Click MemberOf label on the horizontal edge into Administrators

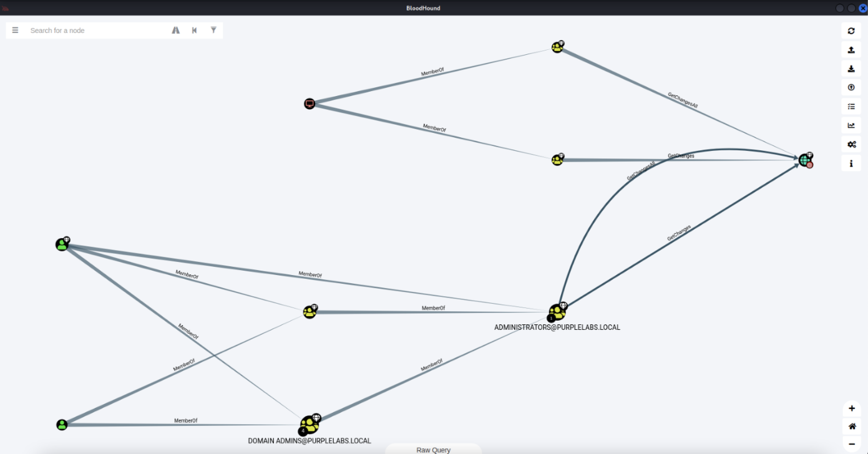433,308
